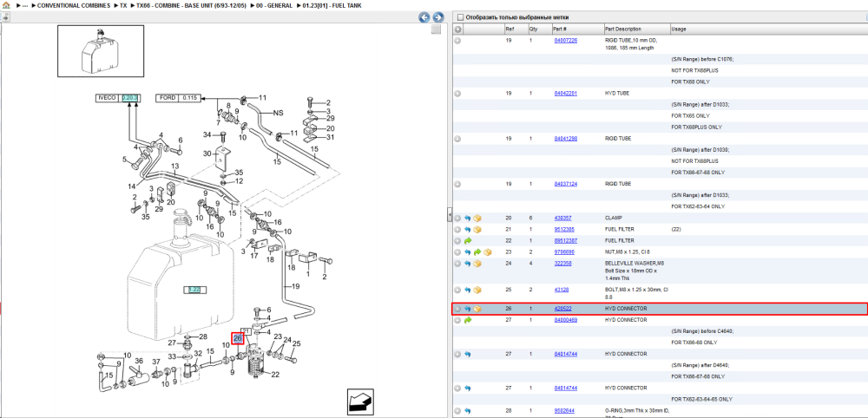Open 0.22 reference label on fuel tank
This screenshot has height=418, width=868.
coord(194,289)
